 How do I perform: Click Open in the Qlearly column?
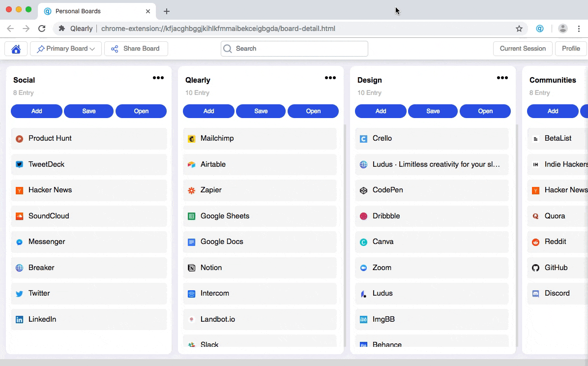click(313, 111)
